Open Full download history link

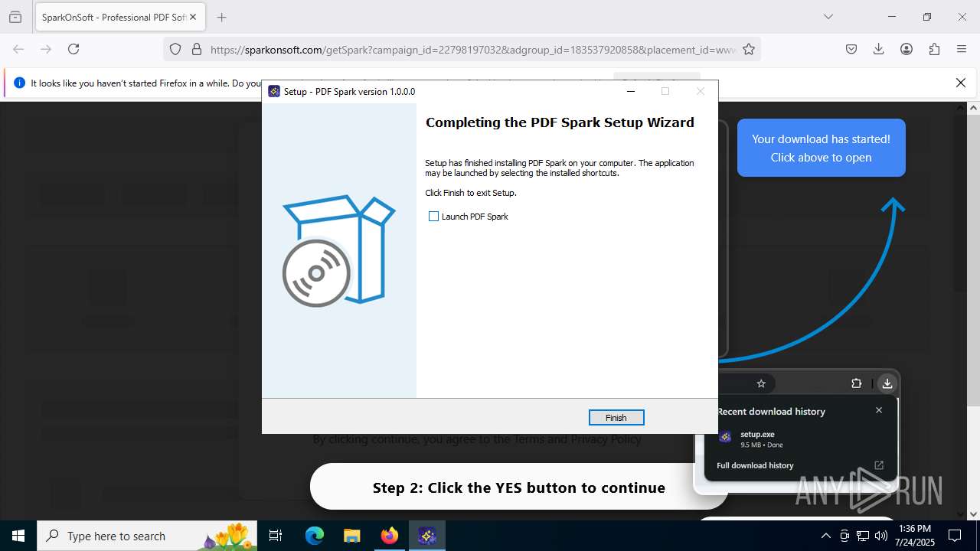point(755,465)
